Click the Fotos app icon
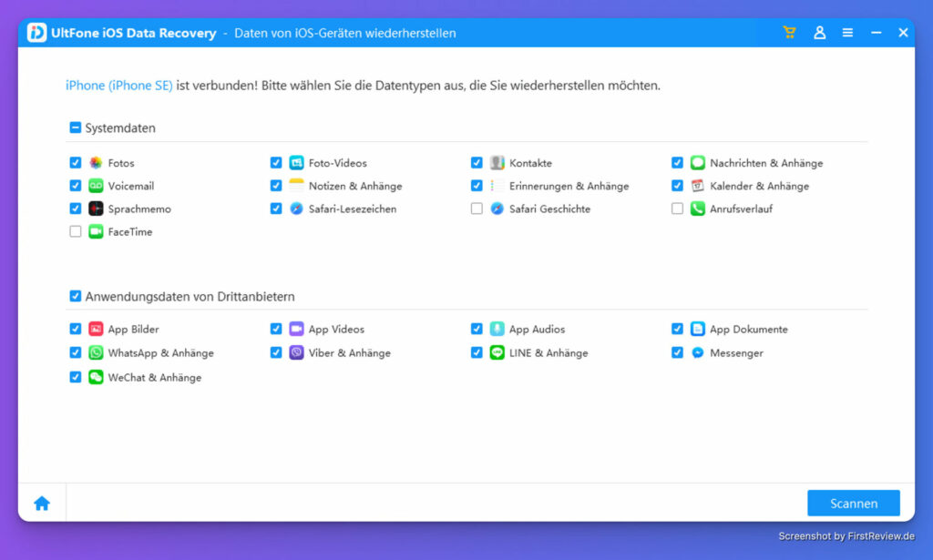The width and height of the screenshot is (933, 560). (x=96, y=163)
